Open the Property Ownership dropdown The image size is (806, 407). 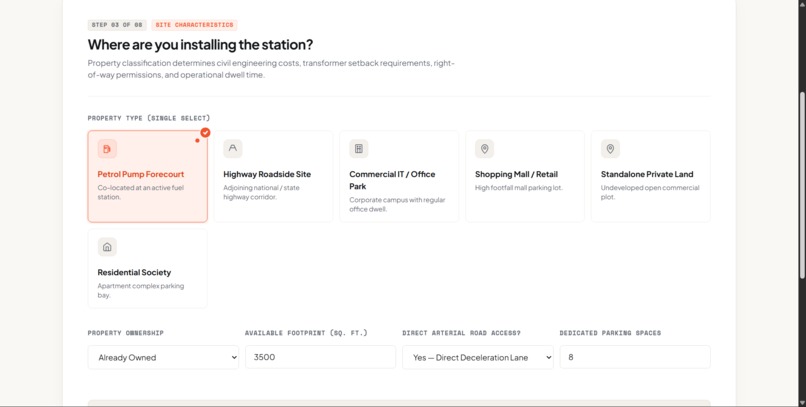tap(163, 357)
